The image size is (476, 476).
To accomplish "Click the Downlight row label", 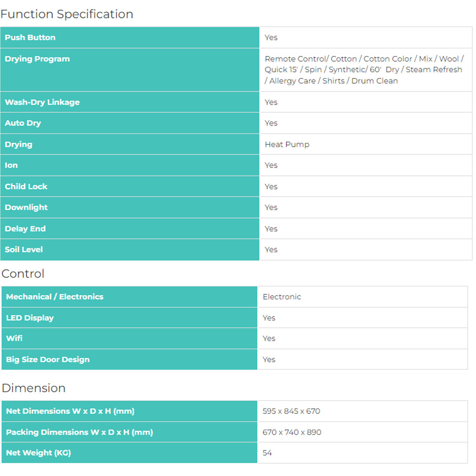I will pos(26,207).
